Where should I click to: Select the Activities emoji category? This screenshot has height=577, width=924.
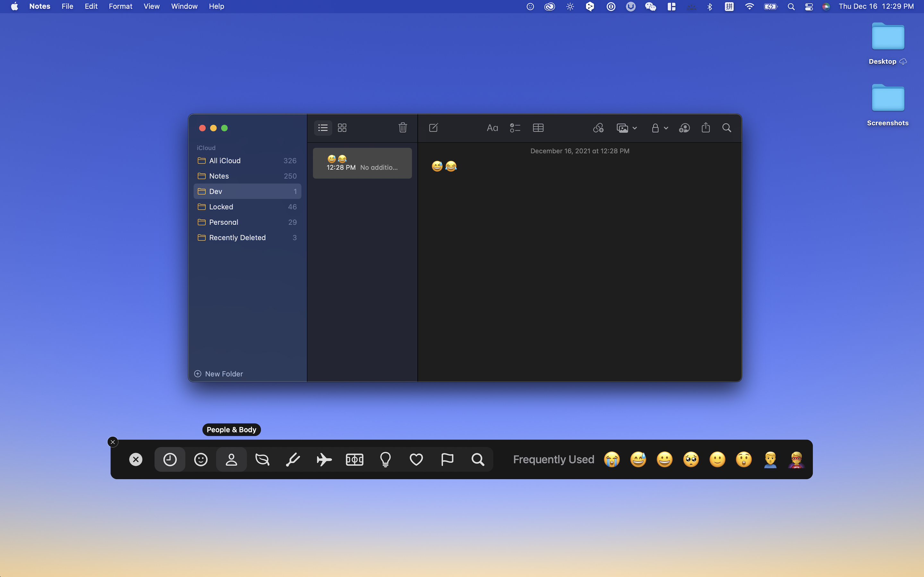354,459
